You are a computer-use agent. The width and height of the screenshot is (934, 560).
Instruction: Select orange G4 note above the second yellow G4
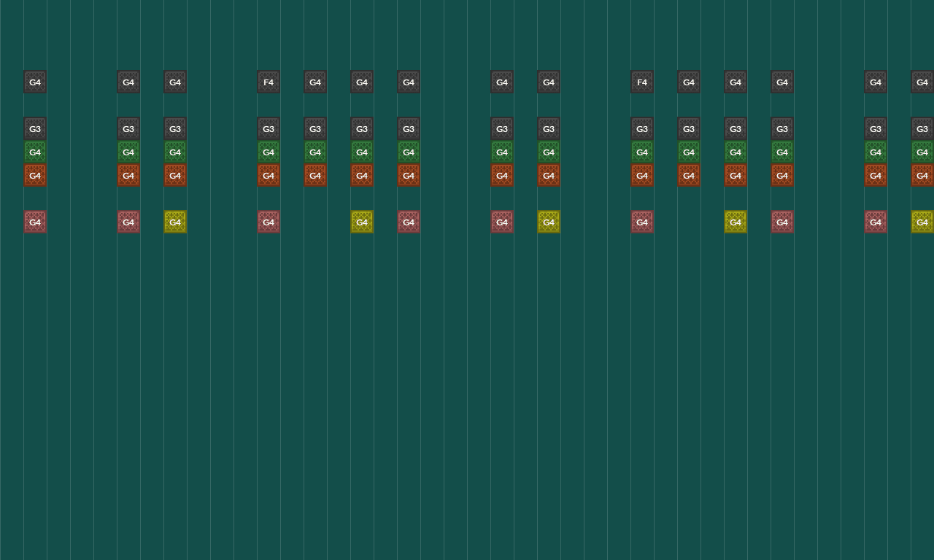362,175
